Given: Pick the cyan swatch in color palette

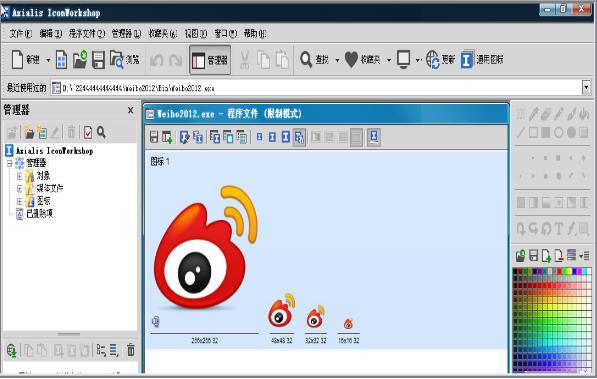Looking at the screenshot, I should click(x=584, y=271).
